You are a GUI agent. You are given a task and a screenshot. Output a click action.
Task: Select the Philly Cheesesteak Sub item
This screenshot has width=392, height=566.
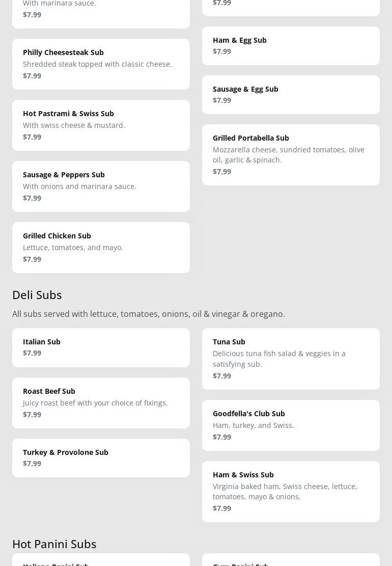tap(101, 64)
